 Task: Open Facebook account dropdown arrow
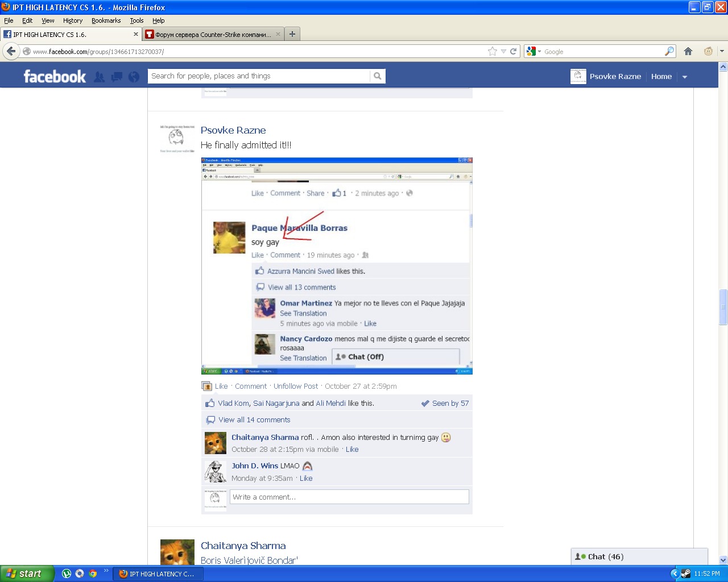tap(685, 77)
